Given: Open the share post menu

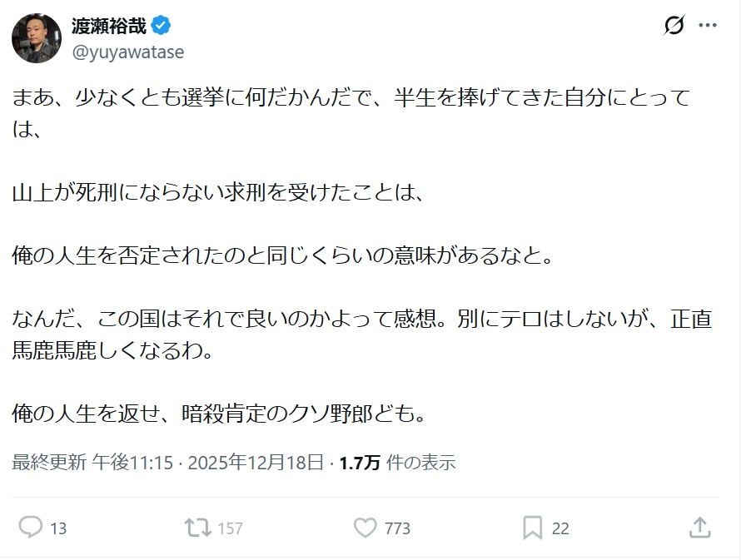Looking at the screenshot, I should (x=700, y=528).
